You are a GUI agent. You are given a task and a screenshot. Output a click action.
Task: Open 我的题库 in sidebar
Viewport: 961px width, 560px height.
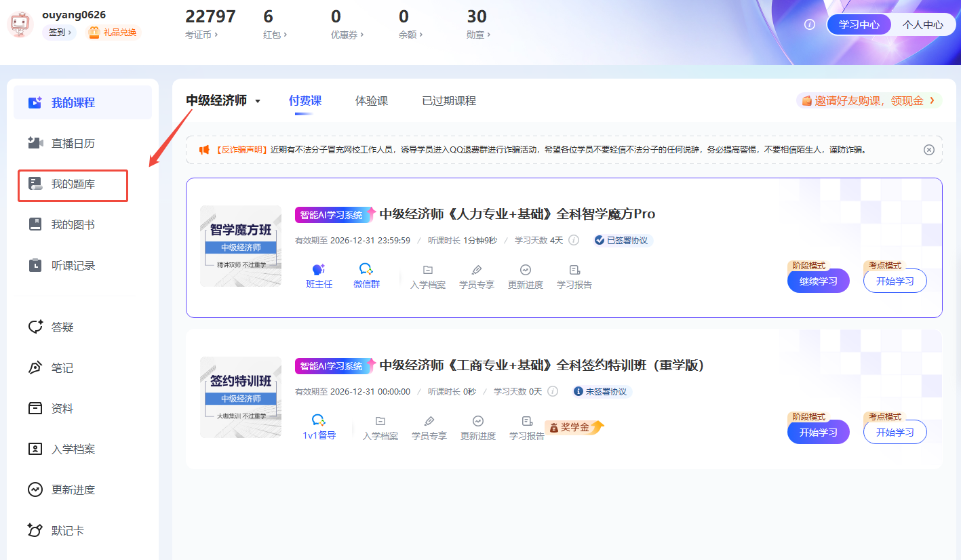pos(73,184)
